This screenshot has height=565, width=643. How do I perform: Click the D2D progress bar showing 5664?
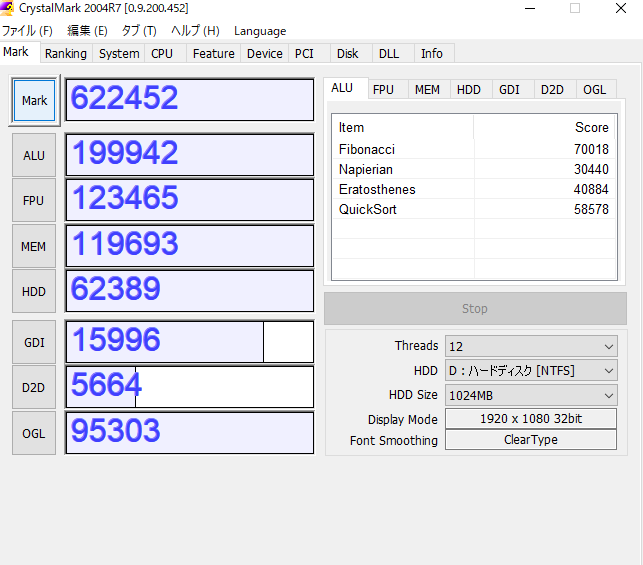[190, 387]
